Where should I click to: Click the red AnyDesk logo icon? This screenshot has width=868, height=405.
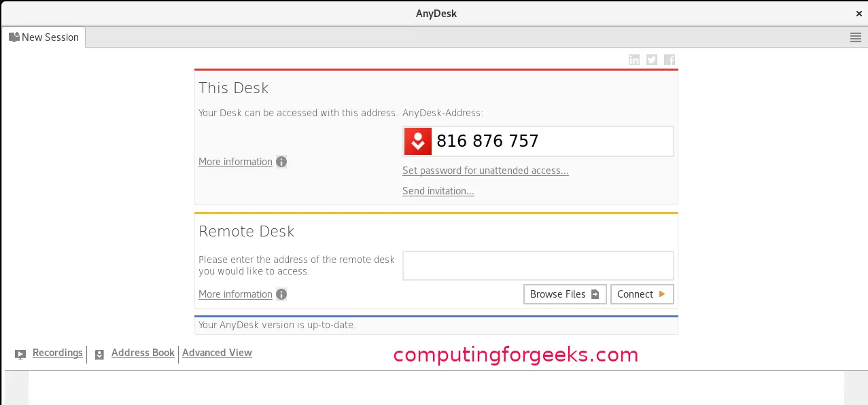point(418,141)
